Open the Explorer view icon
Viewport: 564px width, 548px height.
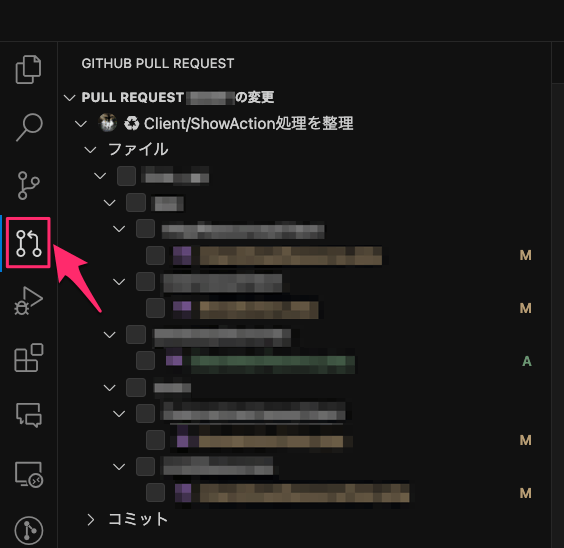pos(28,69)
